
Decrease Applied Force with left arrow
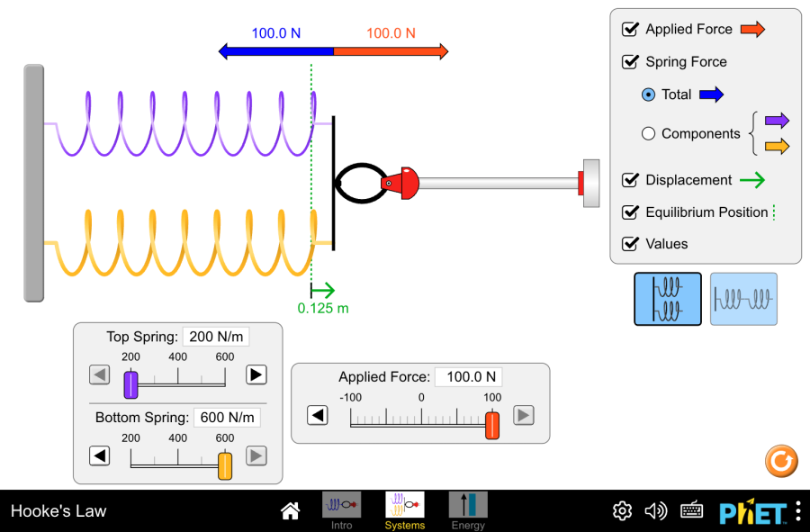click(x=317, y=415)
